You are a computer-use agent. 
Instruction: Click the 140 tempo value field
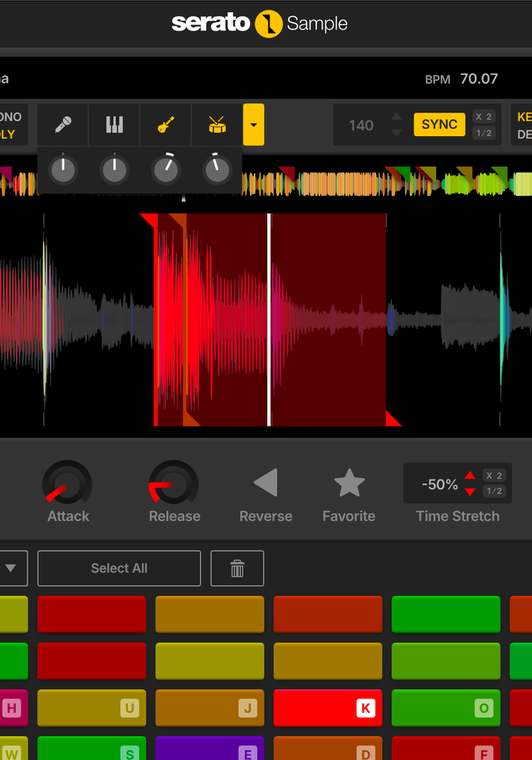361,125
